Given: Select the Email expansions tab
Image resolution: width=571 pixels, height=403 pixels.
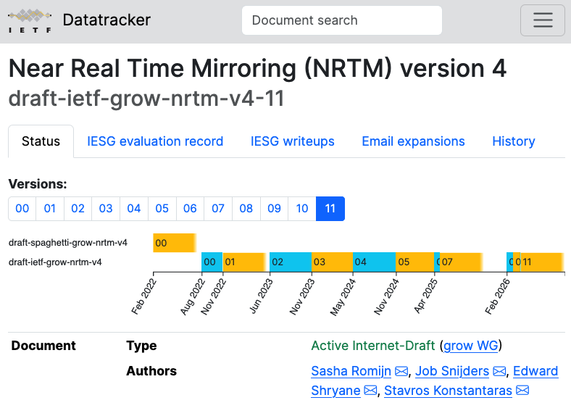Looking at the screenshot, I should click(x=413, y=141).
